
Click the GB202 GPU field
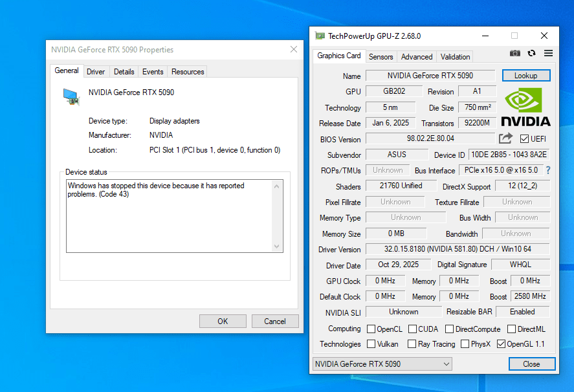pos(394,91)
